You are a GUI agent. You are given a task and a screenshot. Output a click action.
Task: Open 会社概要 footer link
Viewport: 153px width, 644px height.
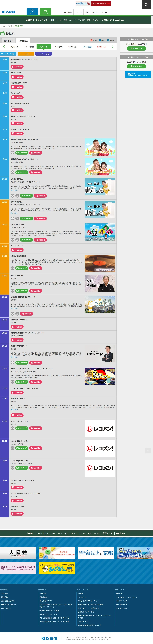tap(4, 593)
